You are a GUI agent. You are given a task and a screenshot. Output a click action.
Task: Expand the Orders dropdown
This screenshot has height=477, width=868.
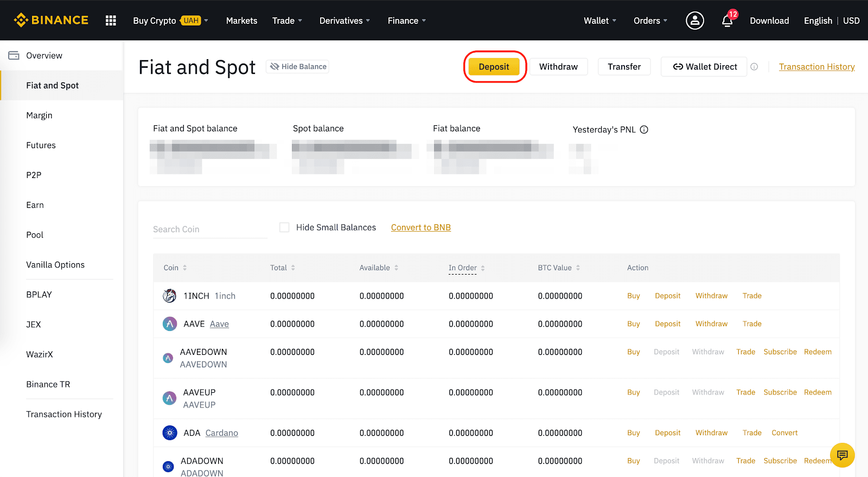click(x=650, y=21)
